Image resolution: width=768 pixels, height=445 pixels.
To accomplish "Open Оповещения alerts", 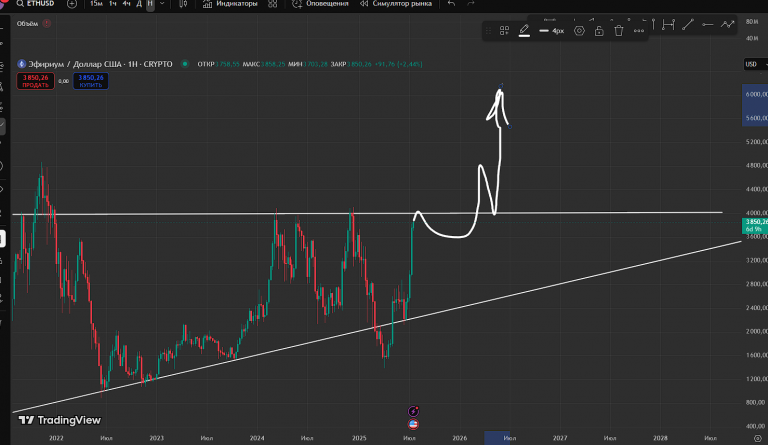I will tap(320, 3).
